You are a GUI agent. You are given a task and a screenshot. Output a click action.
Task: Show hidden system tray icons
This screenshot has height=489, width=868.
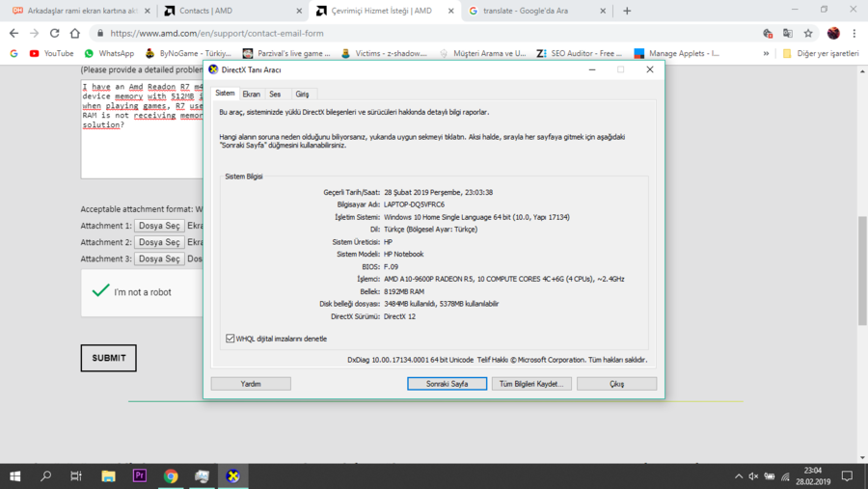click(739, 476)
